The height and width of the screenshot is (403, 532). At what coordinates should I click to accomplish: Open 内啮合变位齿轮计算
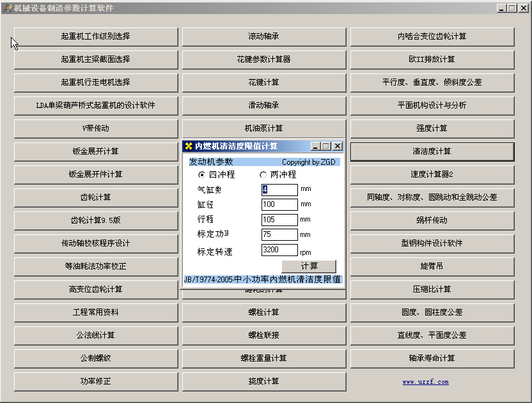432,36
